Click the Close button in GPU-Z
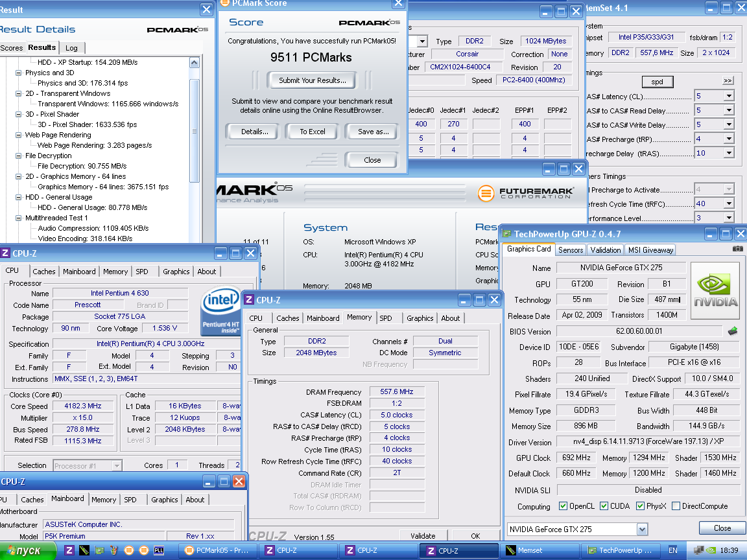Image resolution: width=747 pixels, height=560 pixels. coord(722,528)
